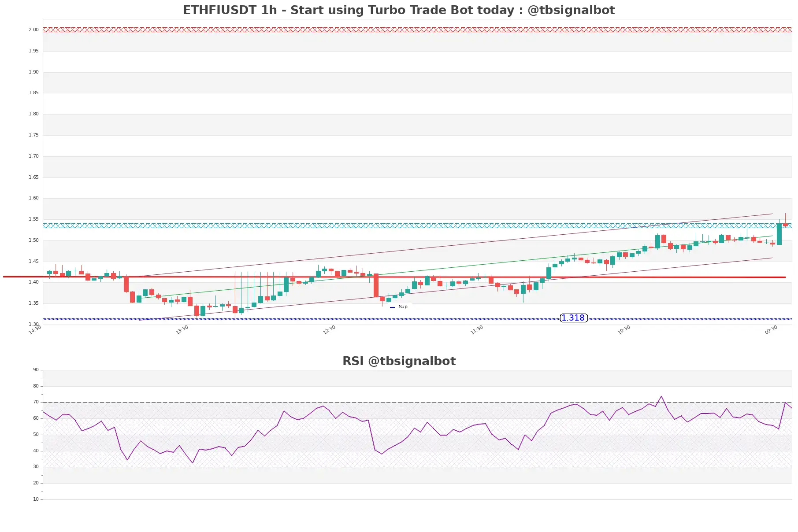Click the teal hatched band near 1.53
This screenshot has height=532, width=798.
[417, 225]
